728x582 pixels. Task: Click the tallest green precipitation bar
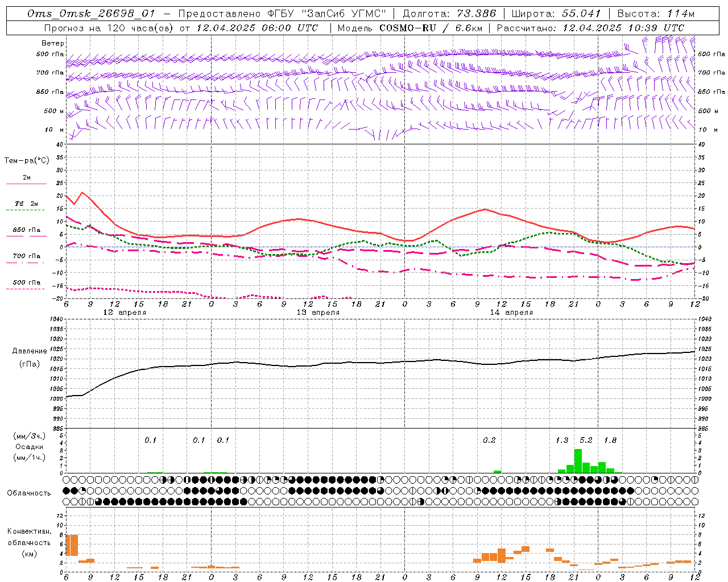pyautogui.click(x=578, y=461)
